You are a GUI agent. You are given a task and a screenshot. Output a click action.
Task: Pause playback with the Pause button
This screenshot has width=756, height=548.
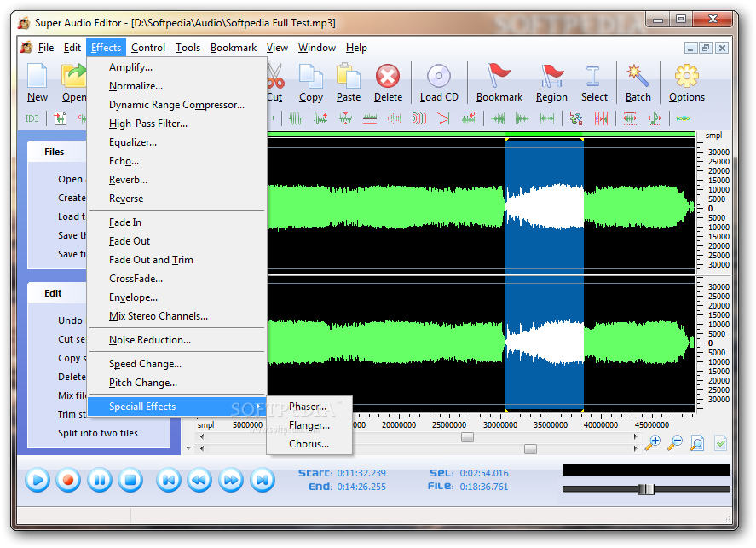100,480
